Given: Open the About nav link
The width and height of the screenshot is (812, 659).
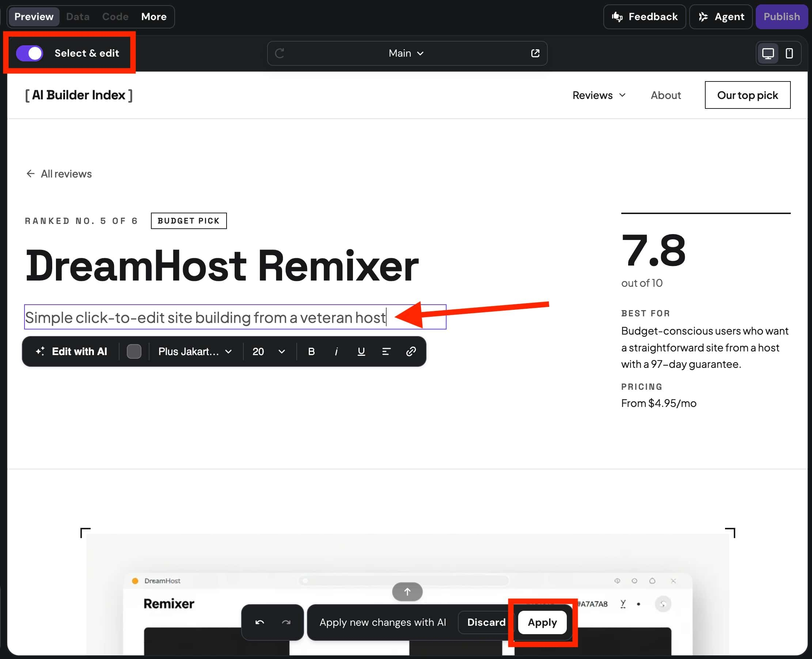Looking at the screenshot, I should click(x=665, y=95).
